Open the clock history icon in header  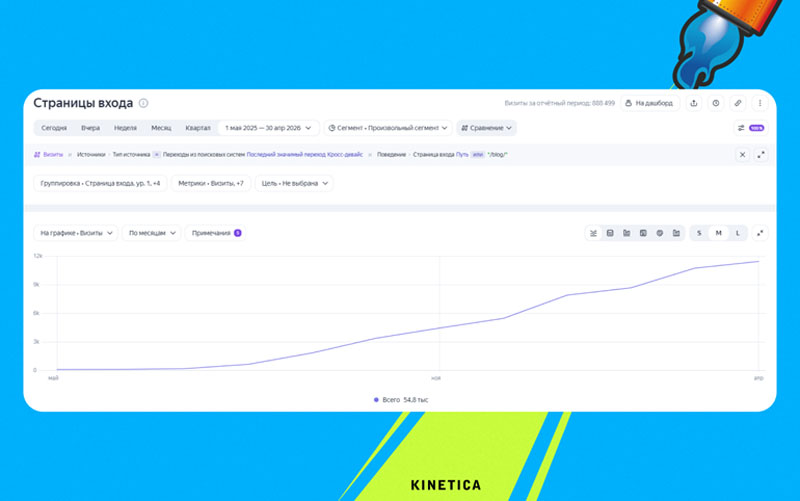716,103
